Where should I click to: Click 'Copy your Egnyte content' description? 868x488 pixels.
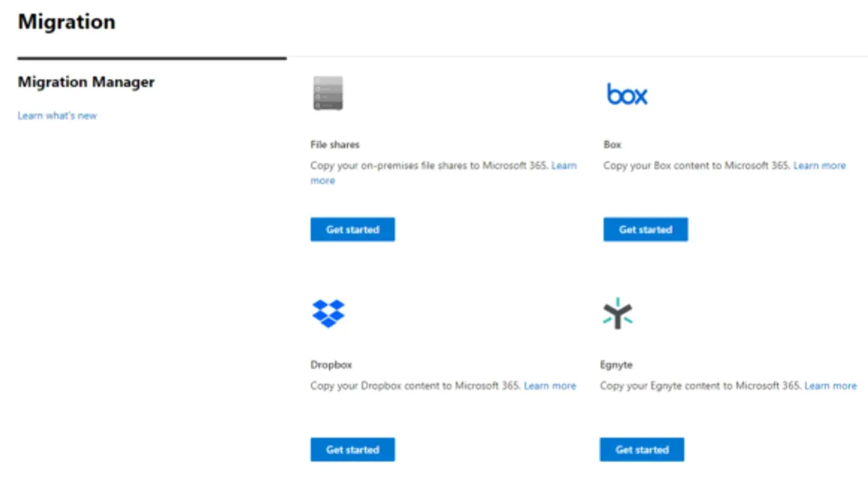[701, 386]
